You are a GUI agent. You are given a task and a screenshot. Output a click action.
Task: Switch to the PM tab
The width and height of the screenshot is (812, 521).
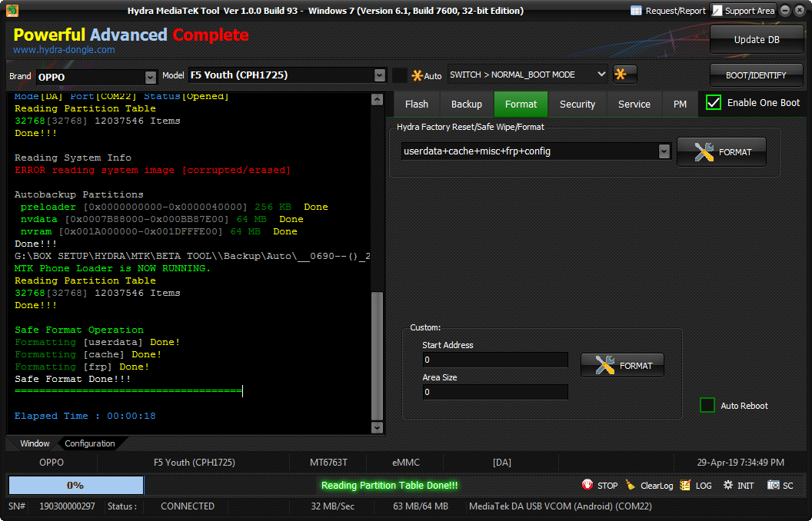[x=680, y=104]
